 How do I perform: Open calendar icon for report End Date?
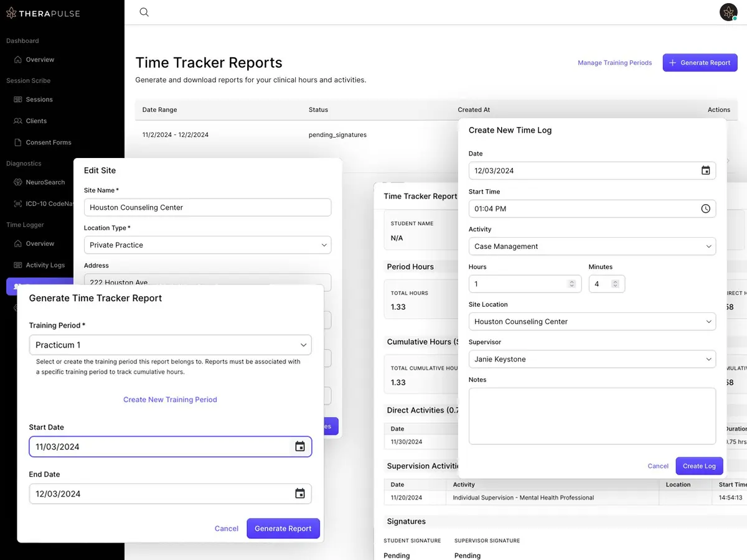tap(300, 493)
